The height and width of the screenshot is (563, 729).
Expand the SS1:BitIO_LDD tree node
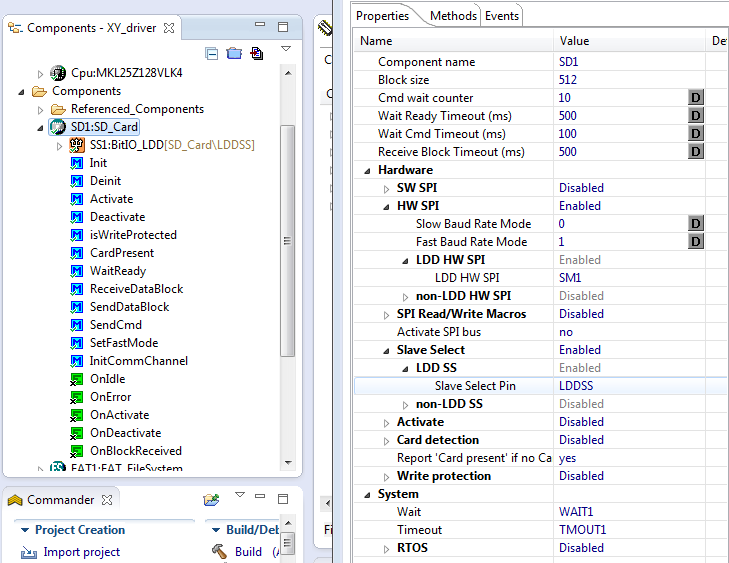point(60,146)
